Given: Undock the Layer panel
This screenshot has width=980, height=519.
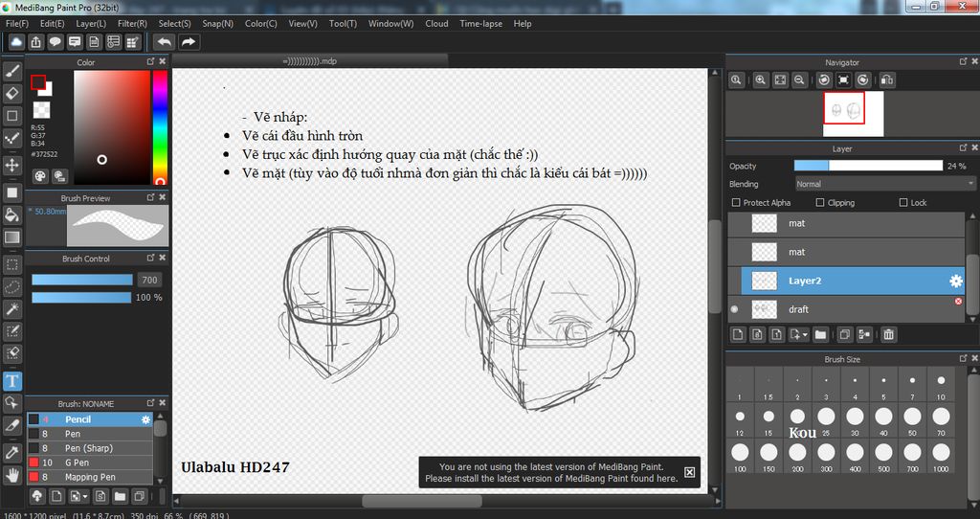Looking at the screenshot, I should click(963, 147).
